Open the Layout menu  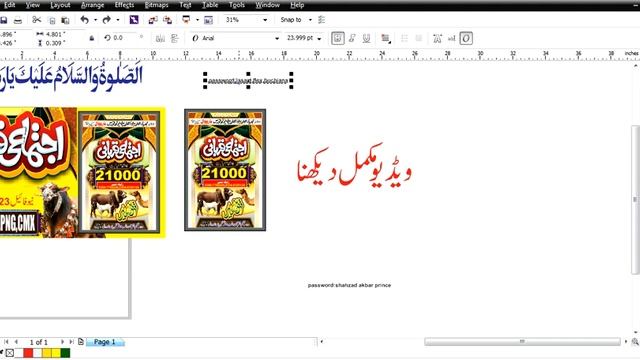(x=60, y=5)
